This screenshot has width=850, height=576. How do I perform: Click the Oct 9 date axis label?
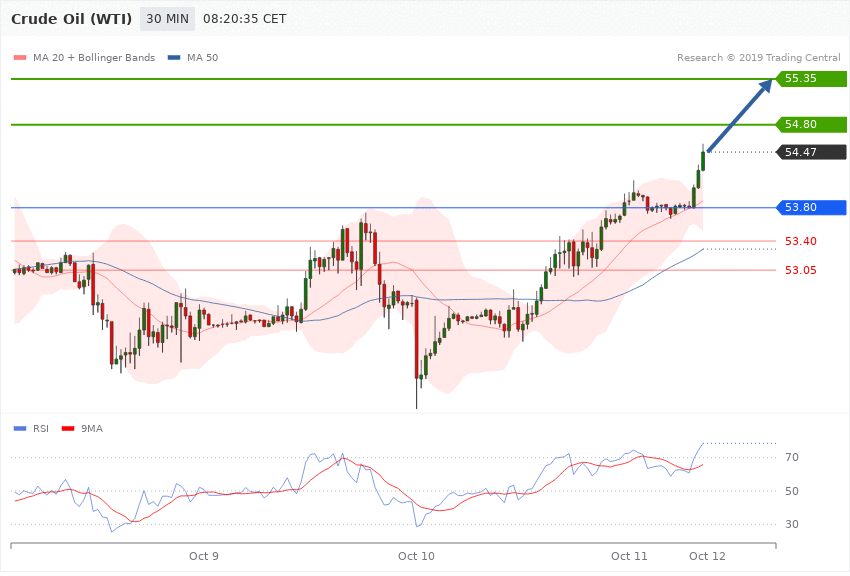[204, 556]
